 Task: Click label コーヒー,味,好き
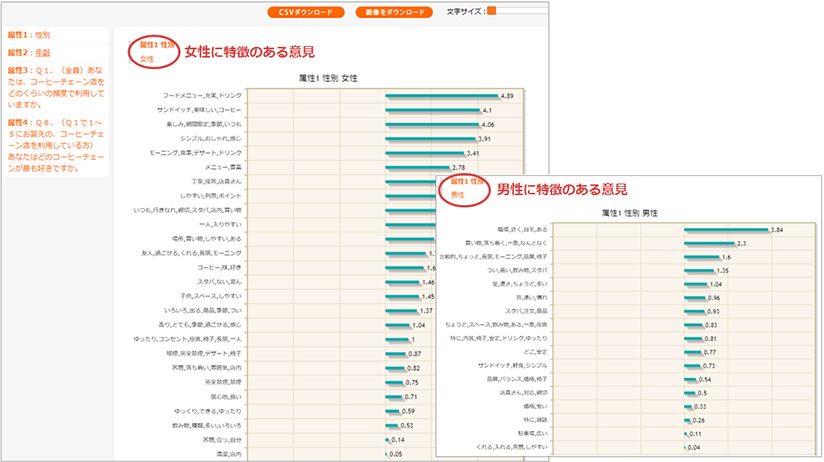220,268
